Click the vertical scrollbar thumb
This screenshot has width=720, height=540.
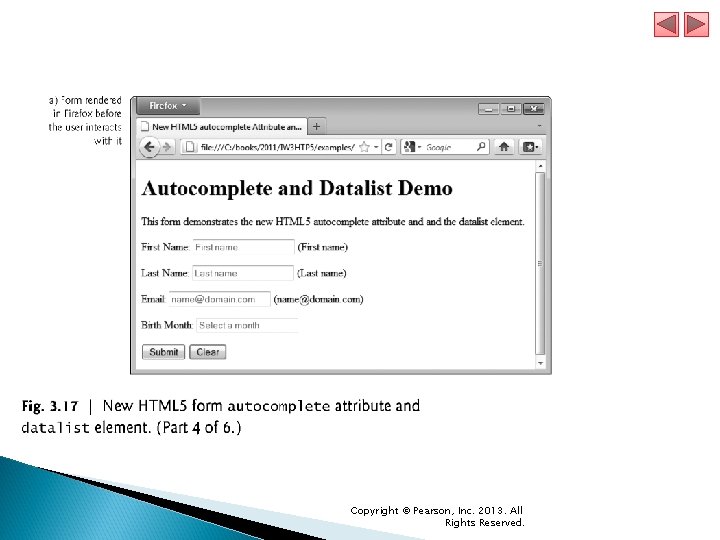click(540, 264)
